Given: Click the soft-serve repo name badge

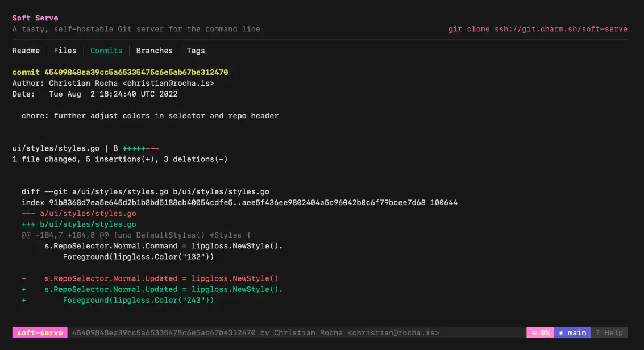Looking at the screenshot, I should [x=40, y=333].
